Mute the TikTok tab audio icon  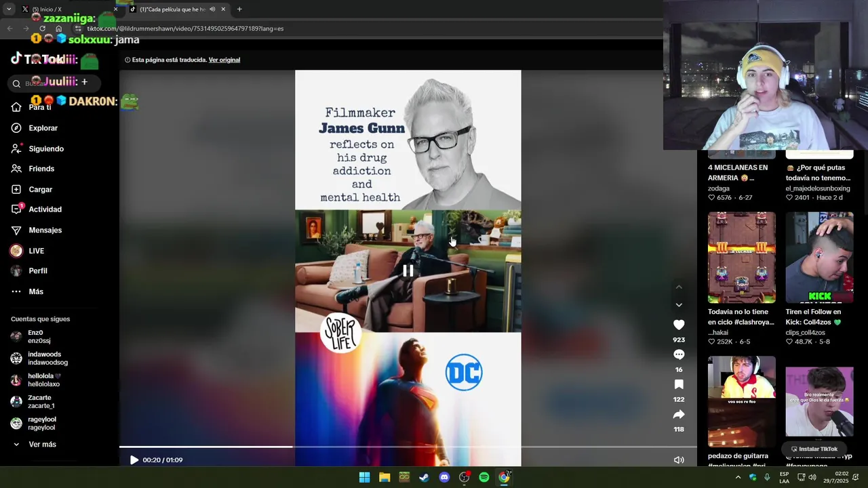coord(212,9)
